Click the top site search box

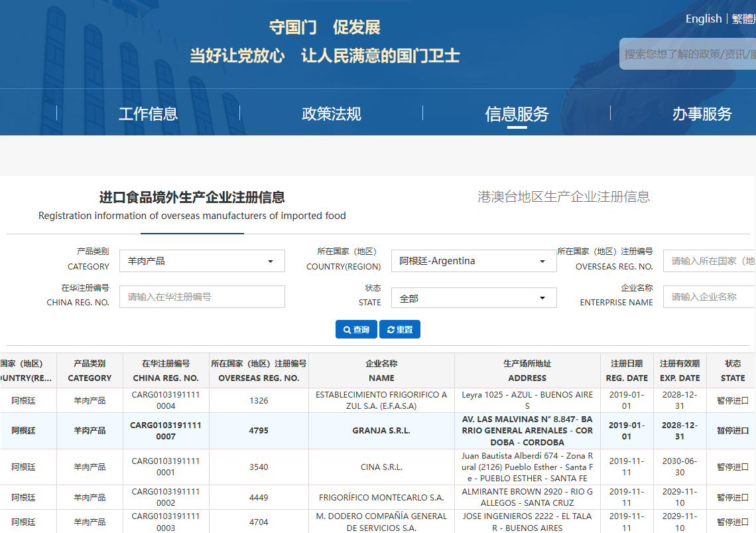pyautogui.click(x=688, y=54)
